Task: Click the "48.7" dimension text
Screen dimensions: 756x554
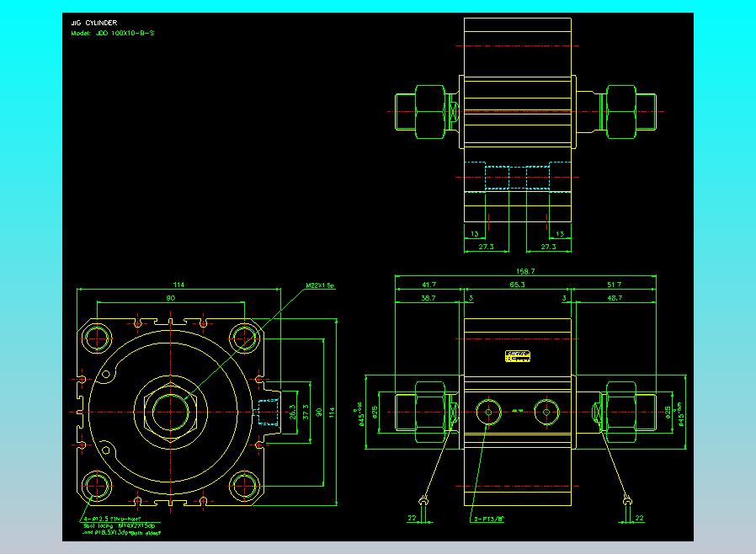Action: [615, 298]
